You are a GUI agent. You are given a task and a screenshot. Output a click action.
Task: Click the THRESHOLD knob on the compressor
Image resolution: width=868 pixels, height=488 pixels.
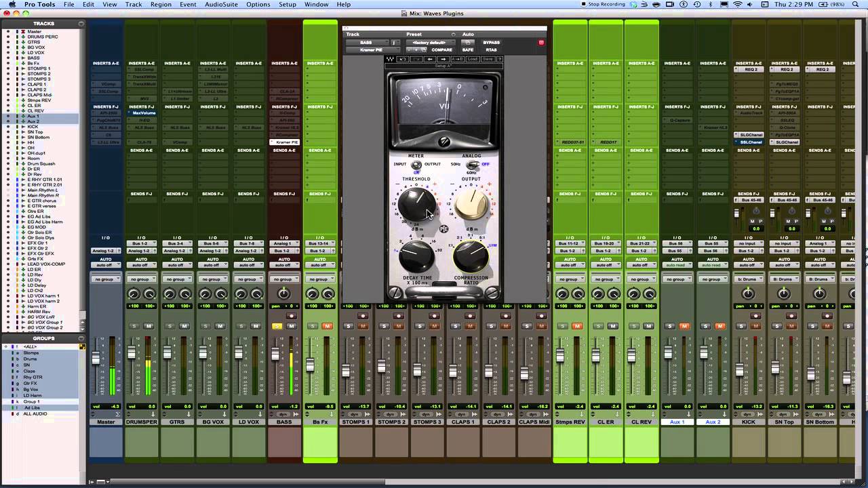click(416, 204)
